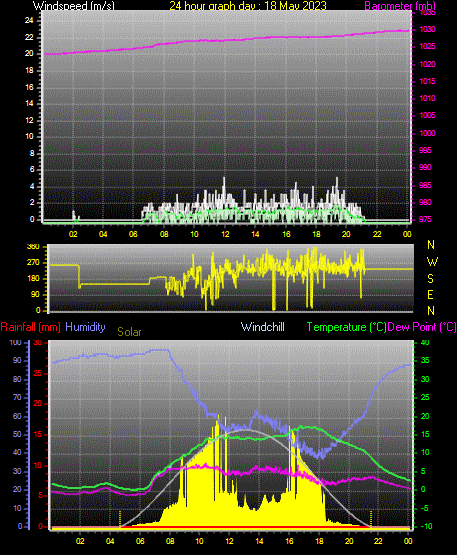
Task: Click the "24 hour graph day : 18 May 2023" heading
Action: (248, 5)
